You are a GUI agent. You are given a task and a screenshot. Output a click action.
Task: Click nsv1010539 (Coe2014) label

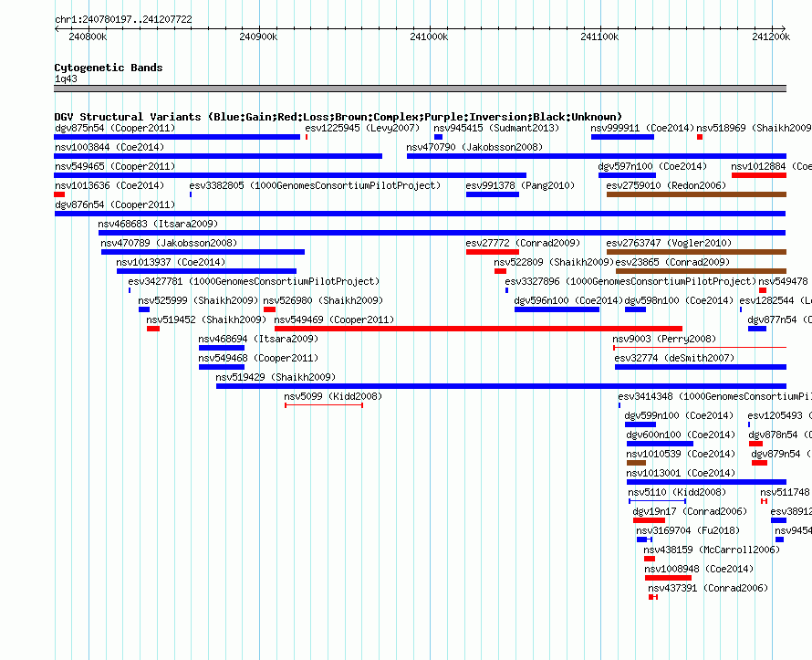681,454
